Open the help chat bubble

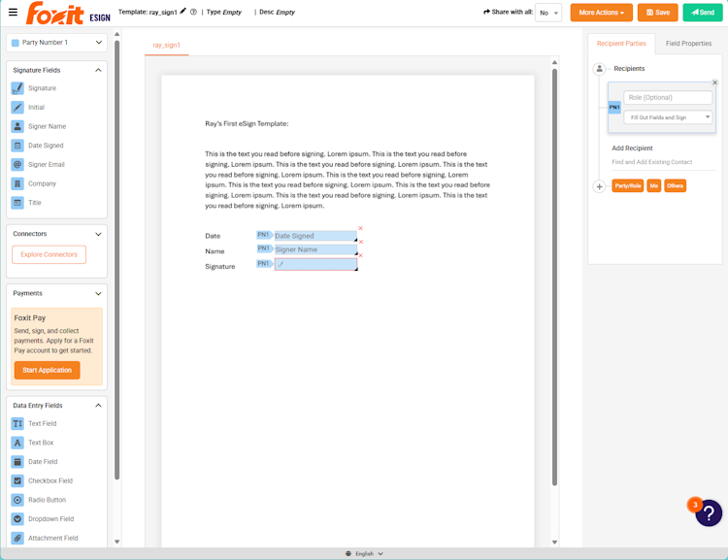coord(709,513)
